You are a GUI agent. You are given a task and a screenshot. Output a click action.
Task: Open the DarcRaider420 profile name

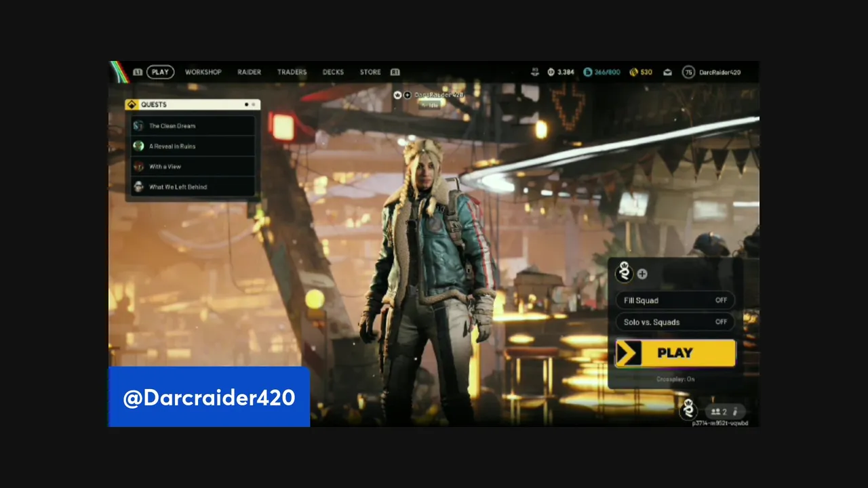719,72
